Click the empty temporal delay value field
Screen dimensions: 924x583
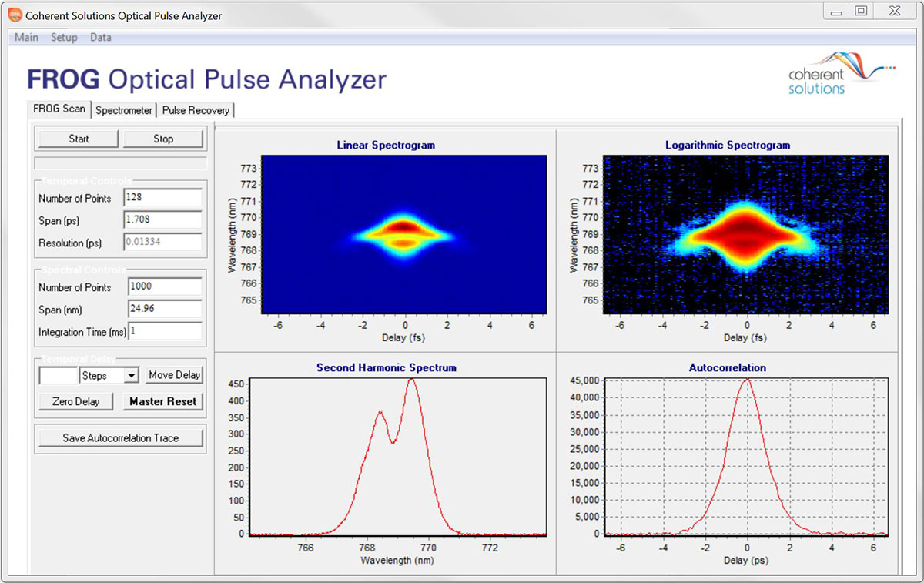tap(59, 376)
